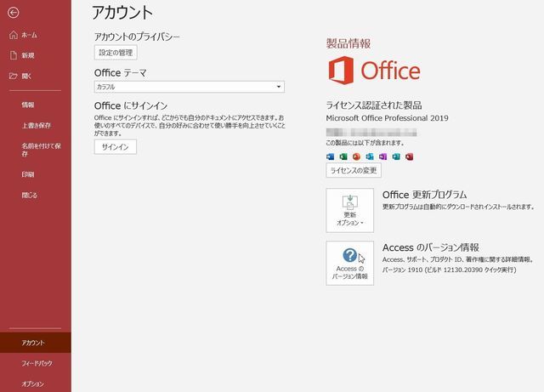Click the question mark version icon
Image resolution: width=544 pixels, height=392 pixels.
[349, 255]
